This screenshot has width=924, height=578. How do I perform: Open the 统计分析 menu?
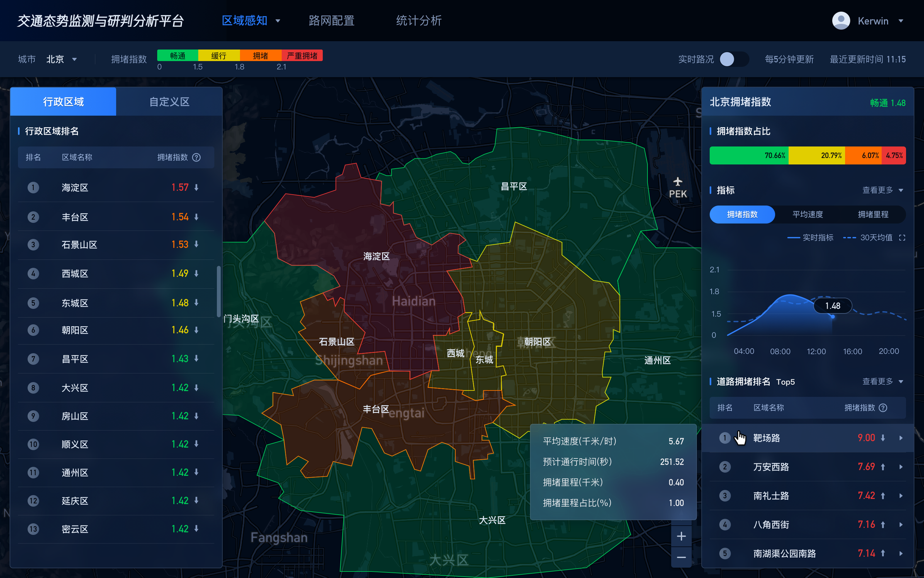[419, 21]
